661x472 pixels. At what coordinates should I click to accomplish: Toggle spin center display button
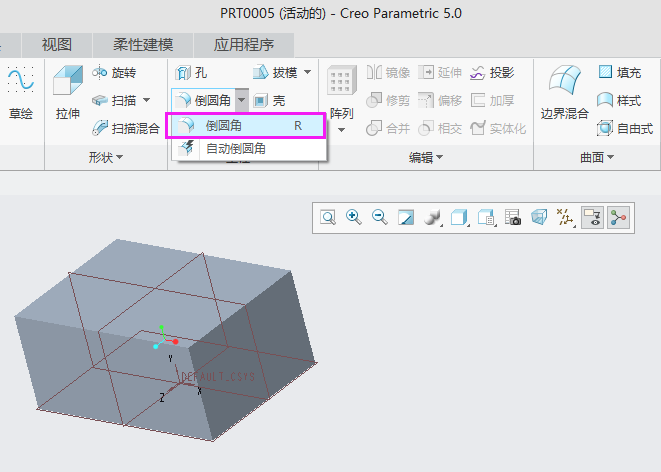pos(618,217)
